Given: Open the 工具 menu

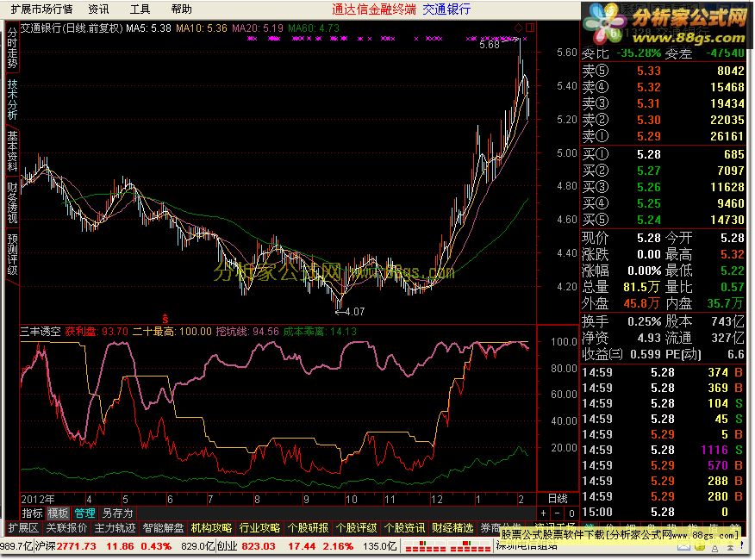Looking at the screenshot, I should 140,9.
